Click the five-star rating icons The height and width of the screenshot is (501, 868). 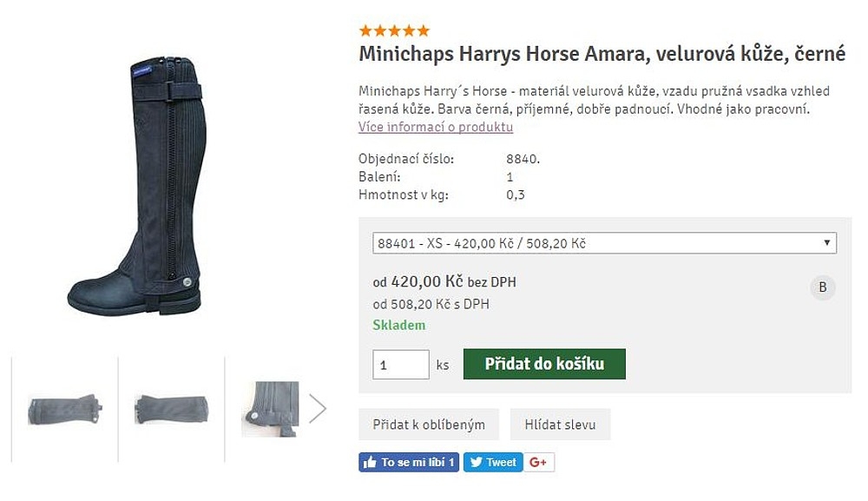click(x=393, y=31)
